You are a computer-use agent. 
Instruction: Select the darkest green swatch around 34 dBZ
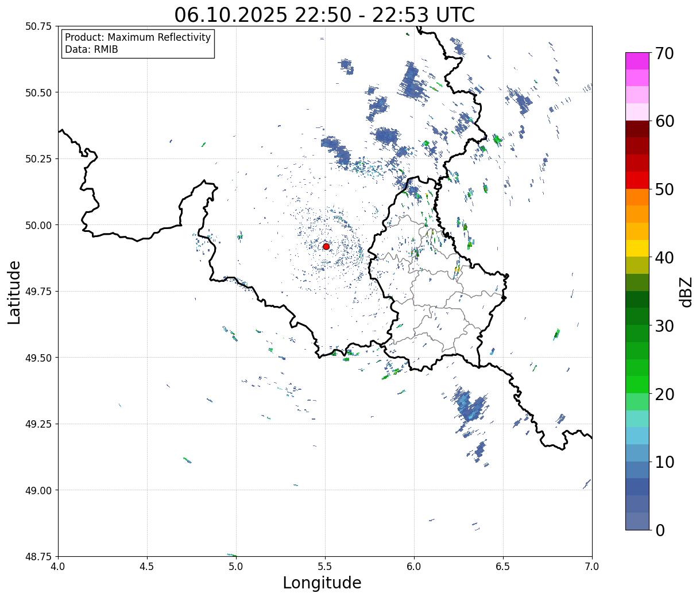click(x=637, y=300)
